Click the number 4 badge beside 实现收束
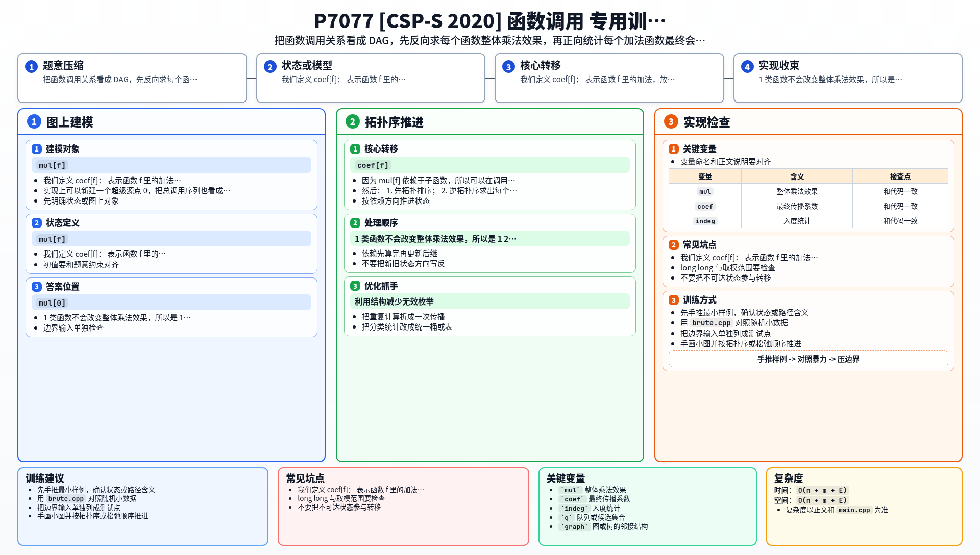The width and height of the screenshot is (980, 555). point(747,67)
